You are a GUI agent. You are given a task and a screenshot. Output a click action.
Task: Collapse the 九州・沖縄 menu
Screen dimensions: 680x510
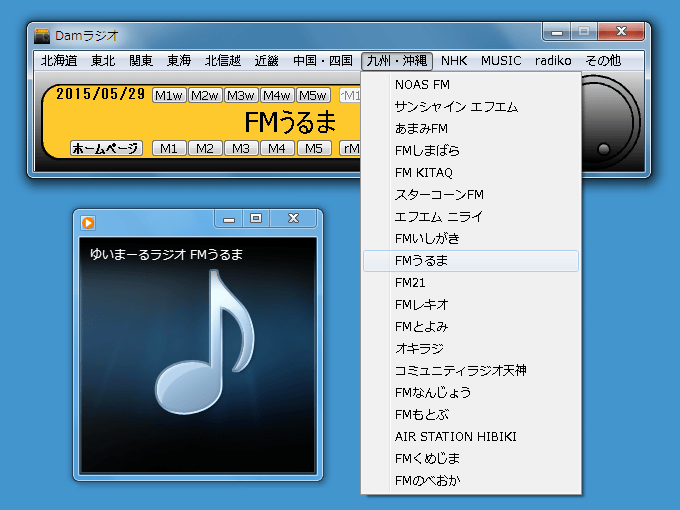(397, 61)
